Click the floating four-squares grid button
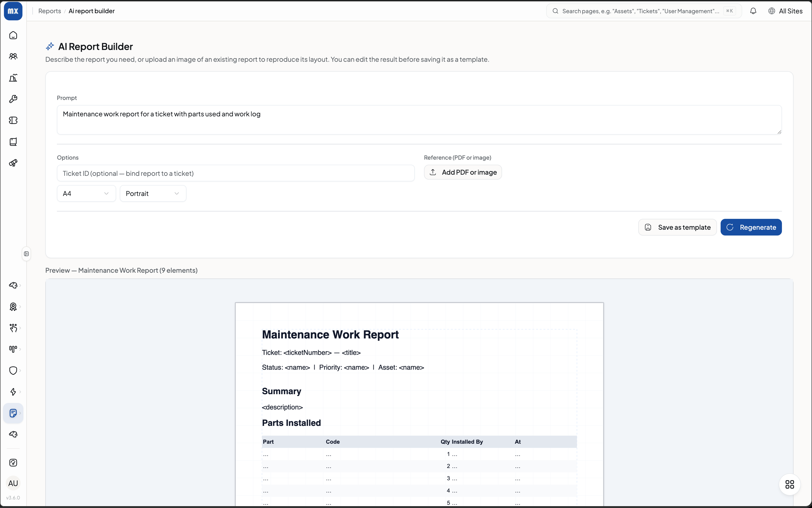 (x=790, y=484)
